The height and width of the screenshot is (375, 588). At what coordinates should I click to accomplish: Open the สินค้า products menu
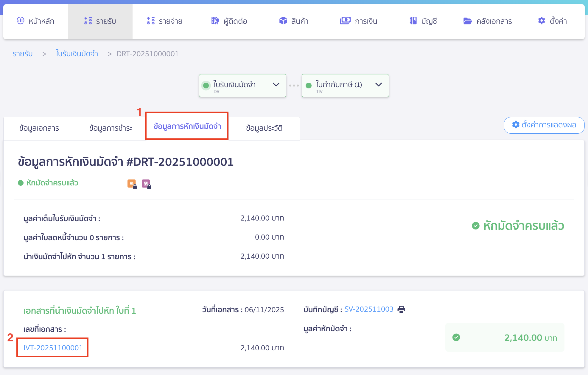(x=294, y=21)
